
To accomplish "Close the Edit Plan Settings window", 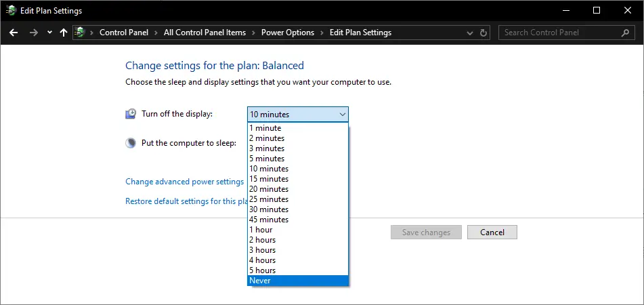I will pos(628,11).
